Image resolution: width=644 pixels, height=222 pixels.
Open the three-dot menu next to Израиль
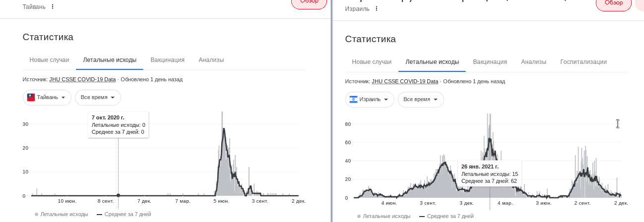coord(376,9)
